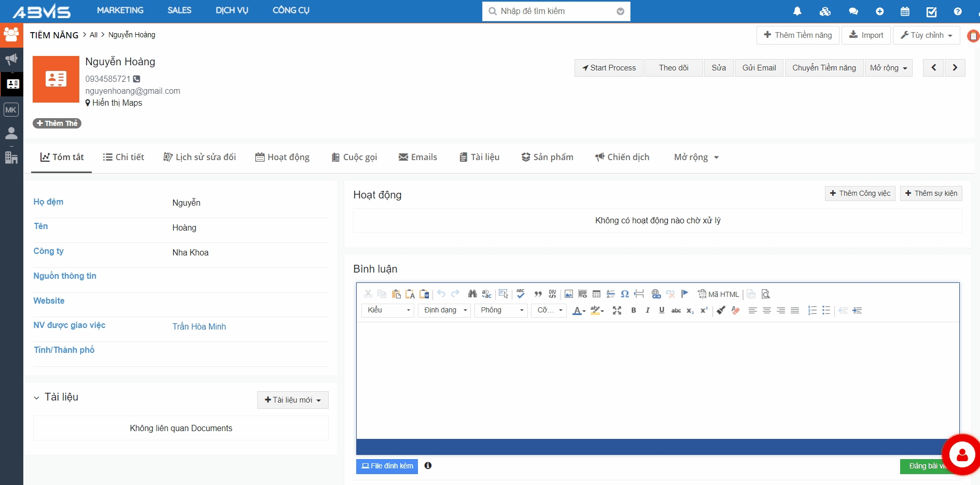Toggle bold formatting in editor
980x485 pixels.
[x=633, y=310]
